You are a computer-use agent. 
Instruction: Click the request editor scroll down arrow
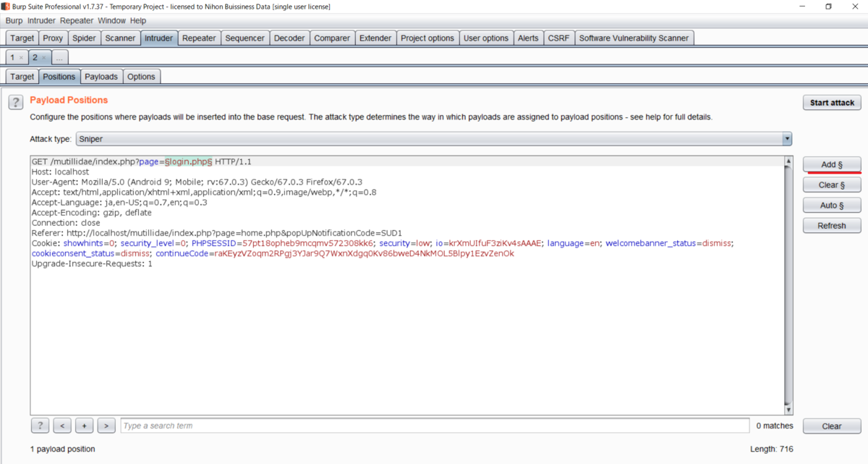pyautogui.click(x=788, y=410)
